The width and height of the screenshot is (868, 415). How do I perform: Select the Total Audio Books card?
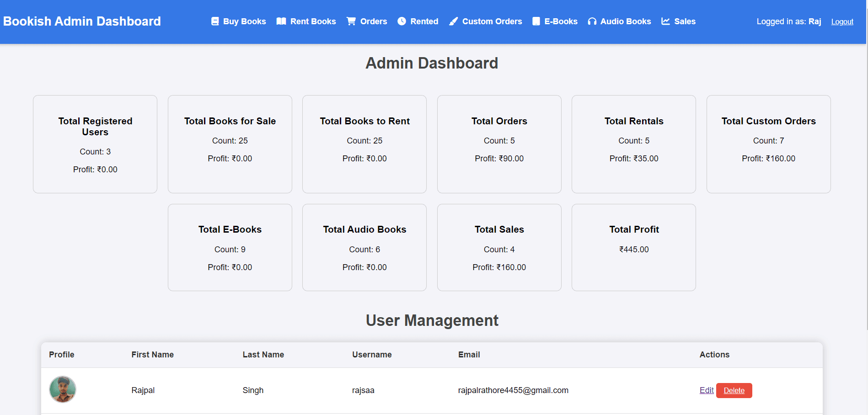click(x=364, y=247)
